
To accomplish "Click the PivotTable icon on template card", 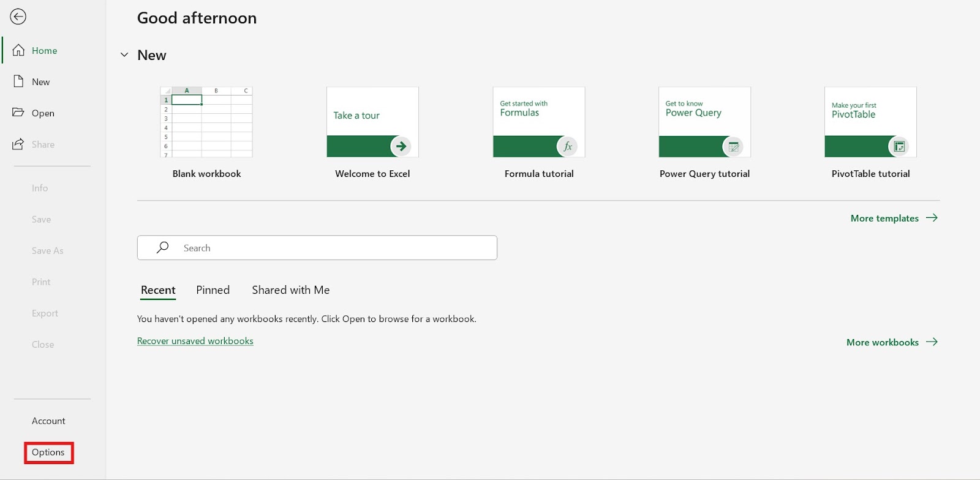I will (899, 146).
